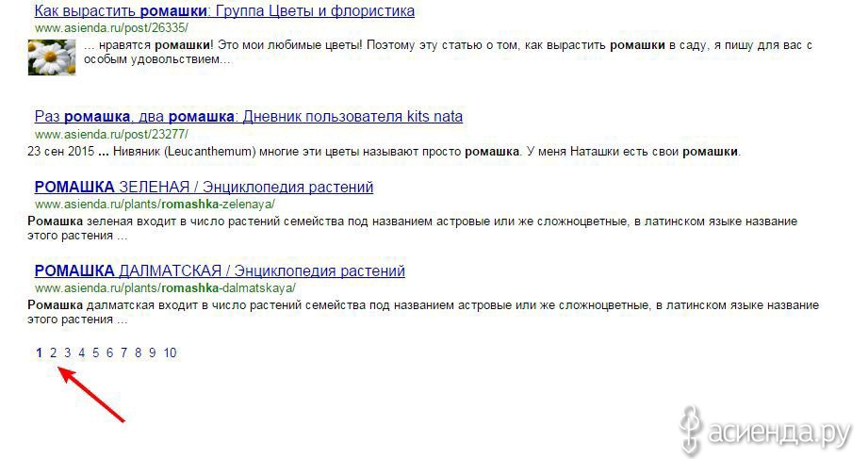Go to results page 6
Viewport: 868px width, 459px height.
[109, 352]
